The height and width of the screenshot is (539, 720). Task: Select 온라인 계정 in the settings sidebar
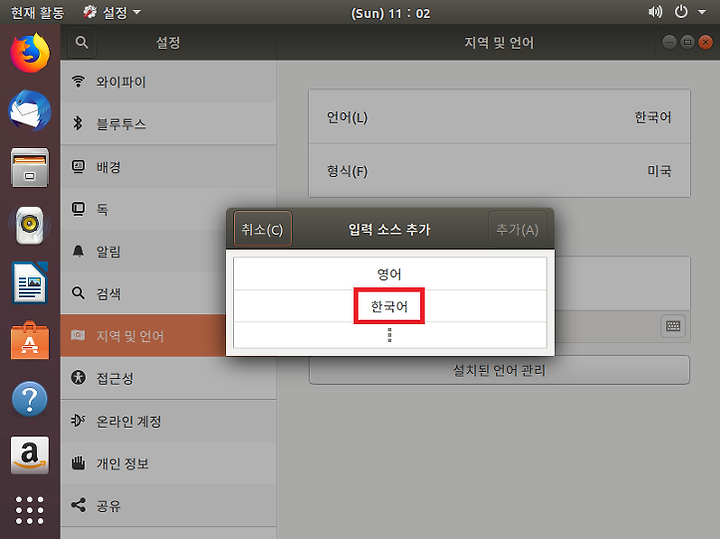(169, 421)
